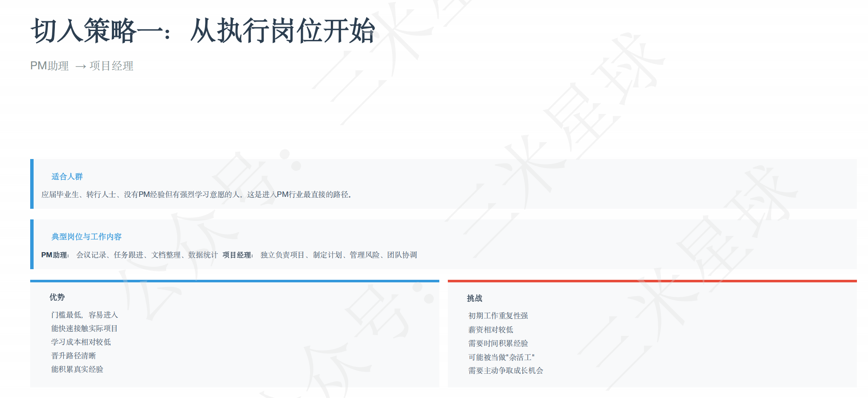Click the list item 初期工作重复性强

click(x=498, y=316)
